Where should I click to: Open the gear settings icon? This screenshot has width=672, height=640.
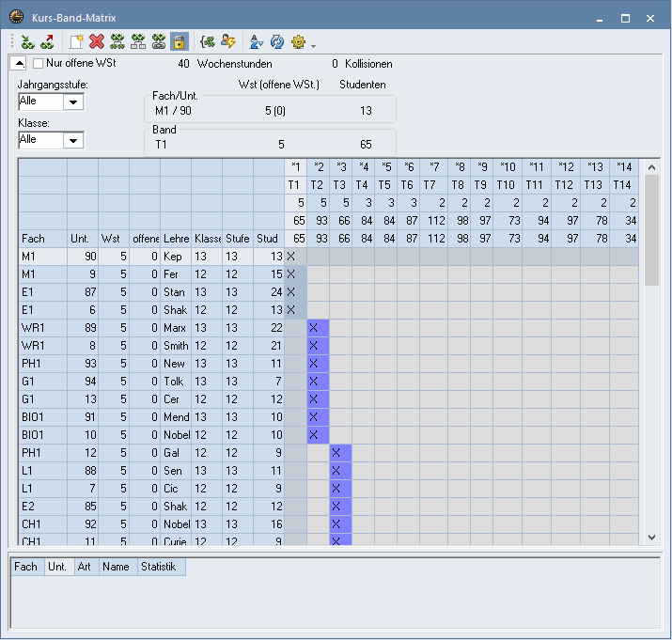click(x=298, y=42)
